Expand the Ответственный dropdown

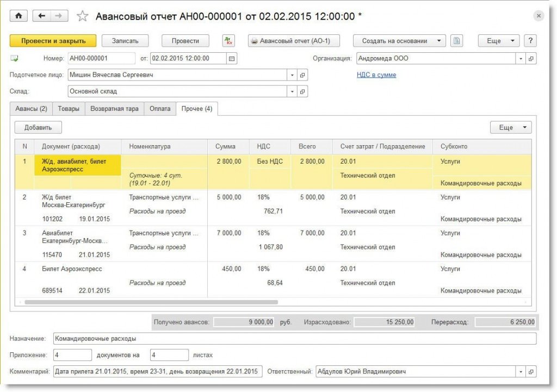pos(521,372)
